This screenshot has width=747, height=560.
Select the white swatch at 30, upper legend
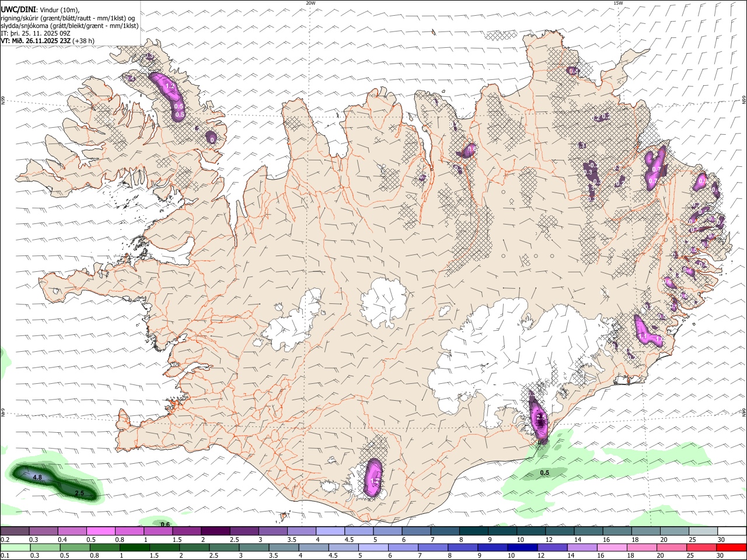click(x=732, y=531)
